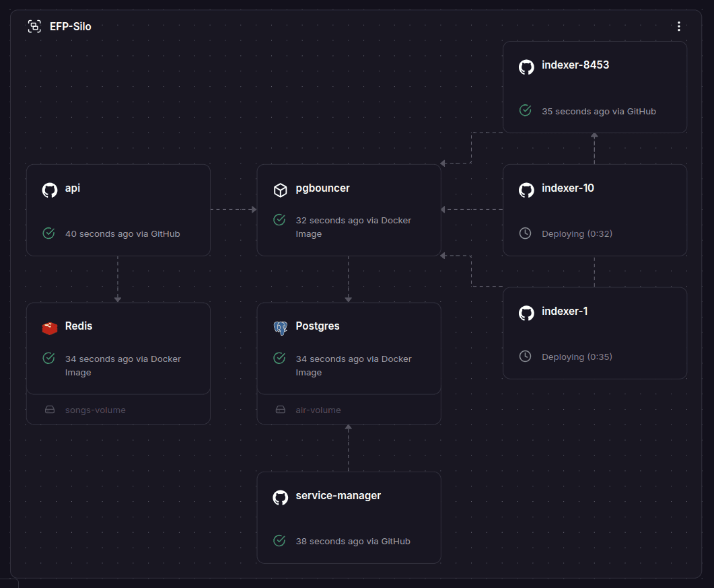714x588 pixels.
Task: Click the deploying clock icon on indexer-1
Action: point(526,357)
